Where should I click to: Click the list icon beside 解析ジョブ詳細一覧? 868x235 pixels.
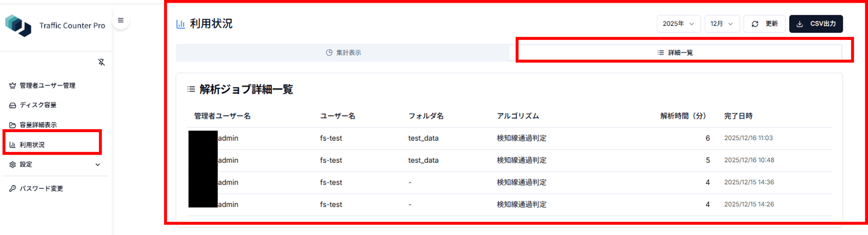point(191,89)
